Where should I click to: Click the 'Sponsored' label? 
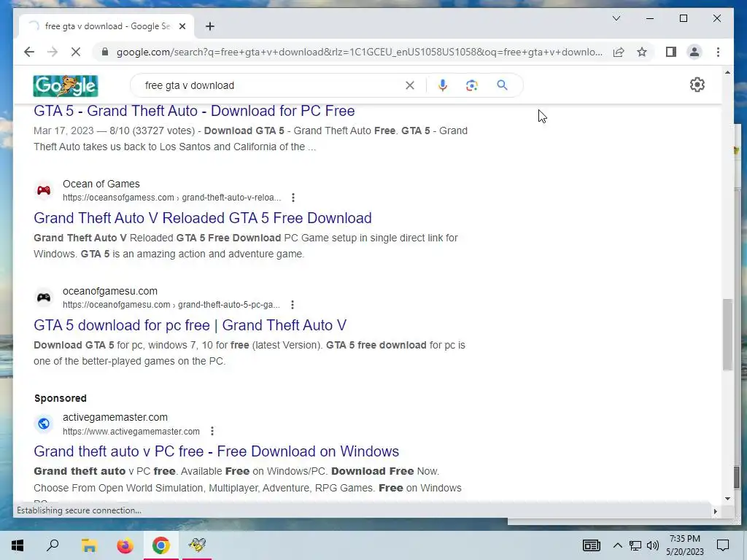pos(60,398)
